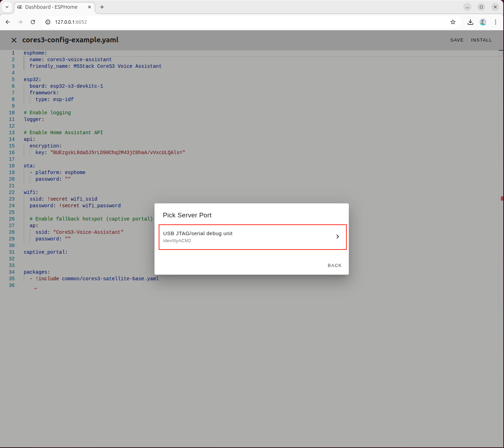Go back to the previous browser page
The image size is (504, 448).
point(8,22)
